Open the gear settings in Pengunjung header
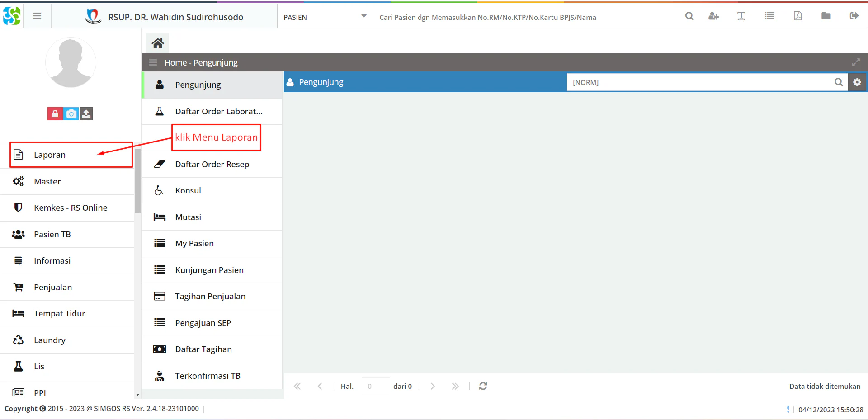The width and height of the screenshot is (868, 420). [857, 82]
